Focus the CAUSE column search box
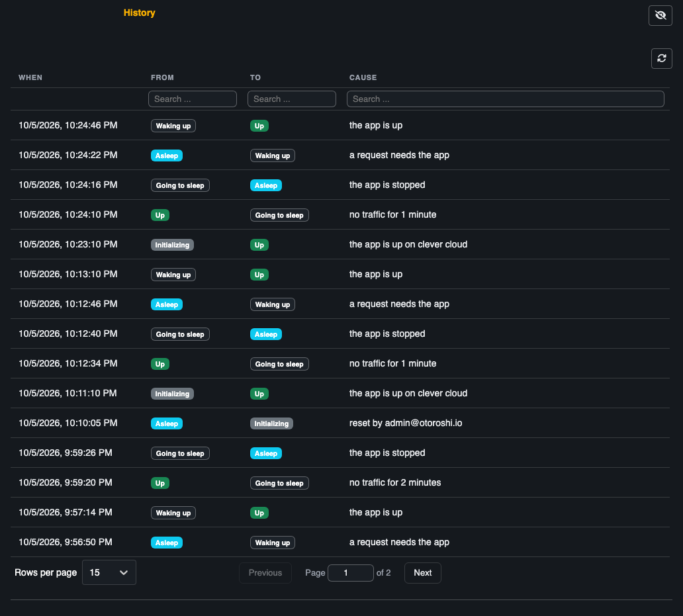Screen dimensions: 683x616 (x=505, y=99)
